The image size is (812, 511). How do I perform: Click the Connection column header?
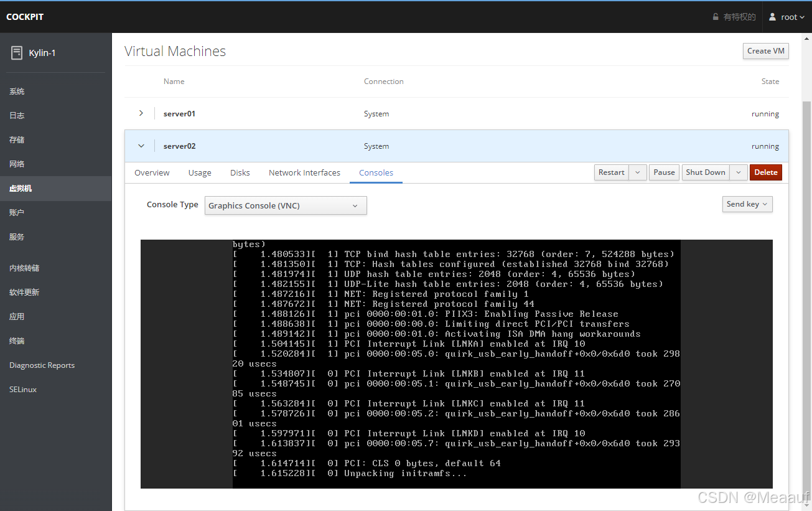[x=383, y=82]
